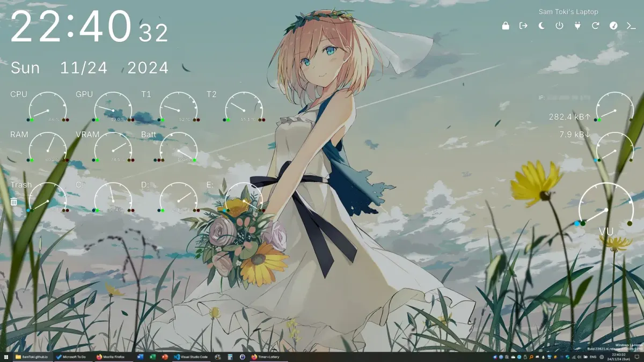644x362 pixels.
Task: Click the gear settings tray icon
Action: click(x=602, y=357)
